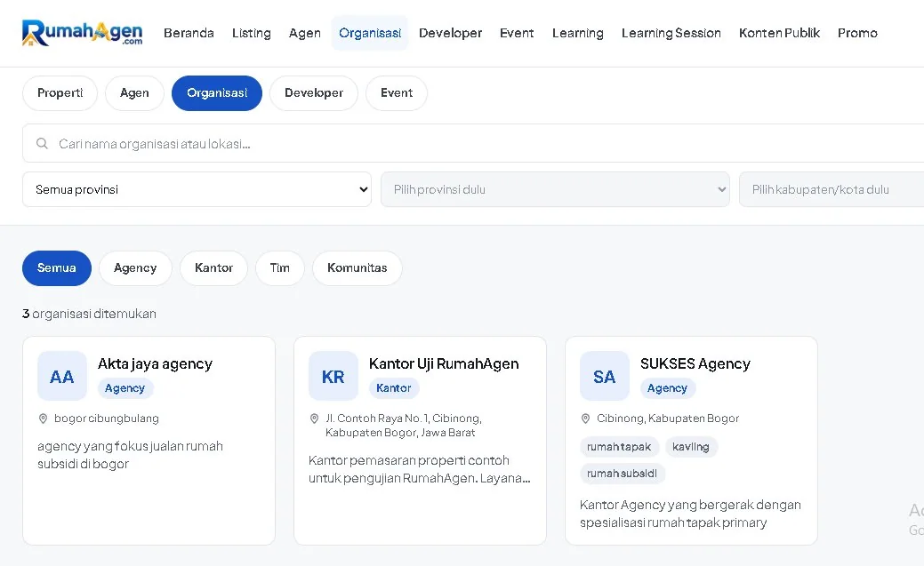Click the Kantor badge under Kantor Uji RumahAgen
This screenshot has height=566, width=924.
394,388
